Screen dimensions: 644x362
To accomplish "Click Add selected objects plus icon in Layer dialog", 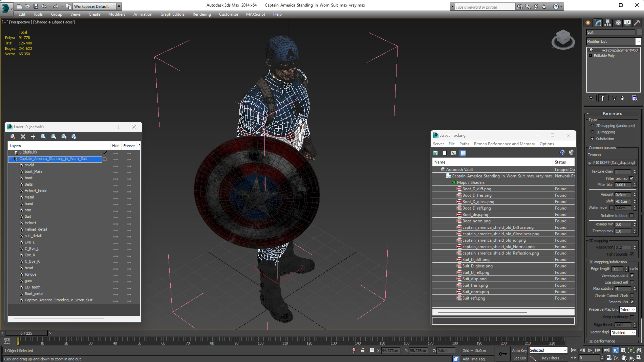I will pos(33,136).
